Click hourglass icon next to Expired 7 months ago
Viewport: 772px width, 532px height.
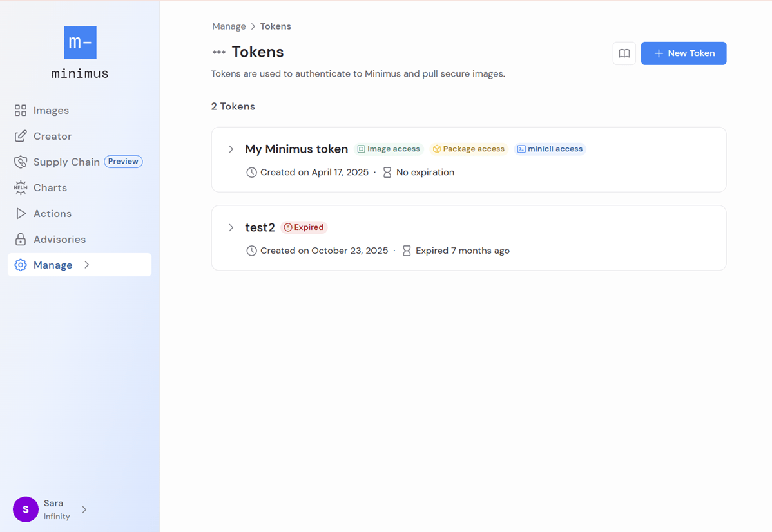[x=407, y=251]
